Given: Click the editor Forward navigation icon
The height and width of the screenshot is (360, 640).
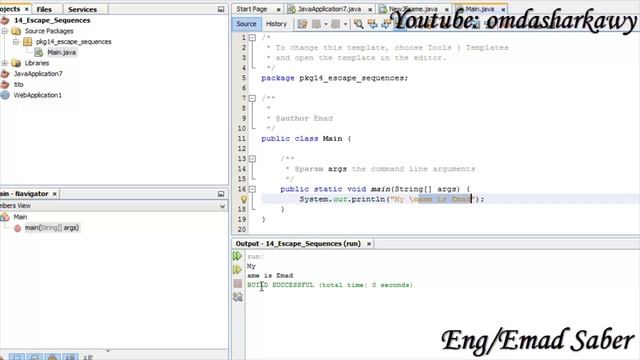Looking at the screenshot, I should [336, 24].
